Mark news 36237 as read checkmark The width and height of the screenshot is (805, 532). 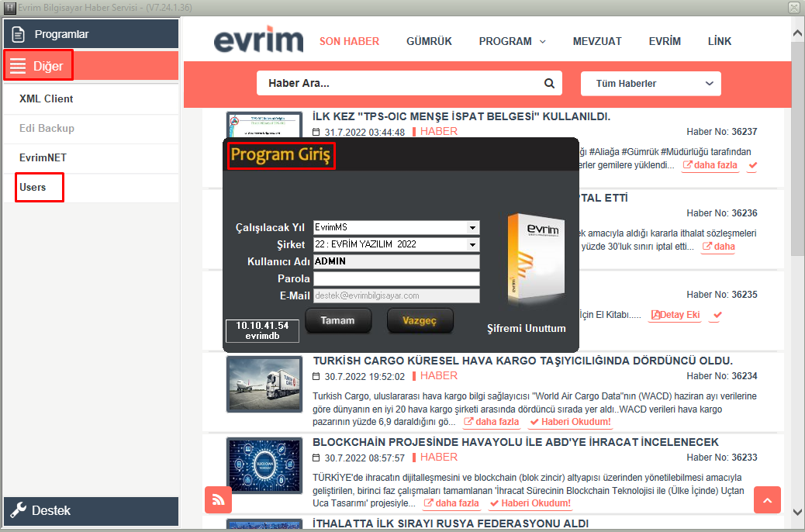752,165
